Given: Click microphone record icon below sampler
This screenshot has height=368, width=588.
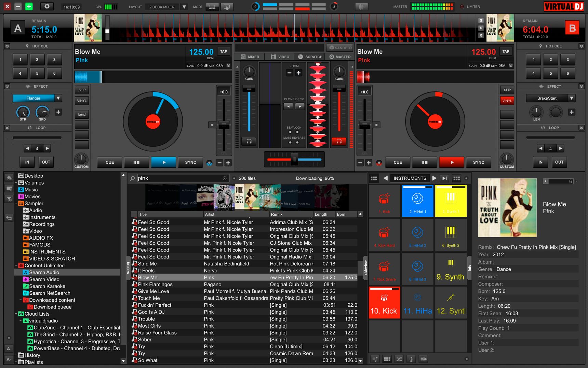Looking at the screenshot, I should click(x=411, y=359).
